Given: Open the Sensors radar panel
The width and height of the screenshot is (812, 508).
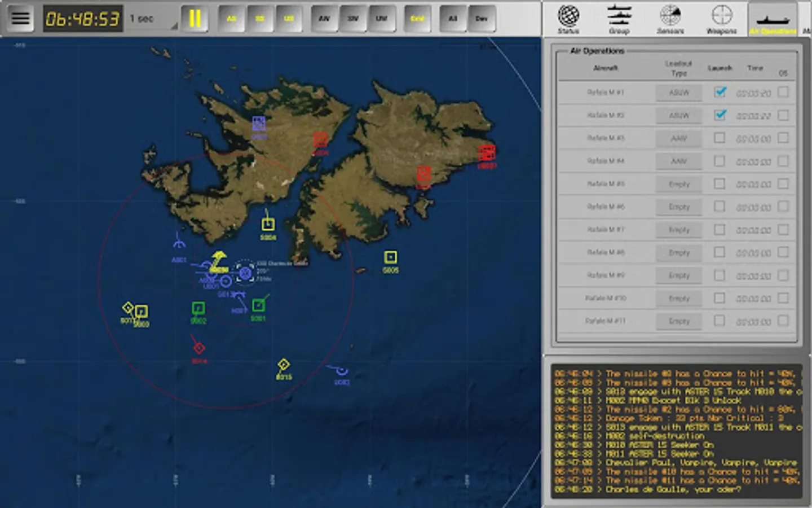Looking at the screenshot, I should click(670, 19).
